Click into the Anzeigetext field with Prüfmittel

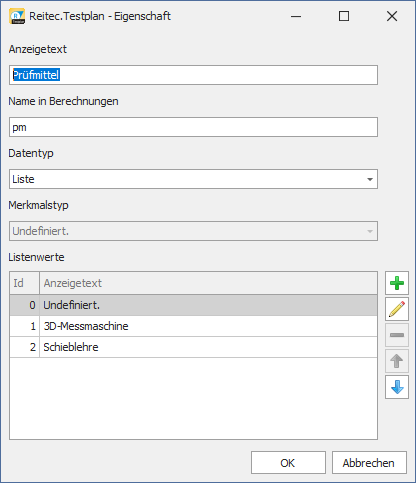(x=193, y=75)
